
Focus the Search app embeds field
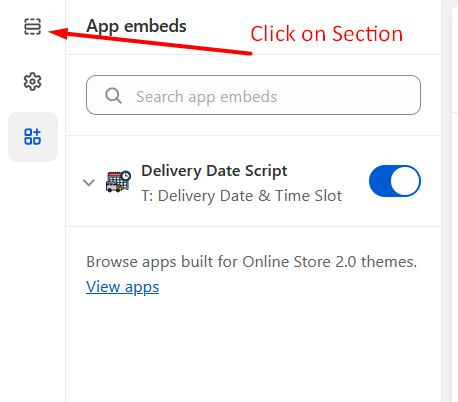253,95
